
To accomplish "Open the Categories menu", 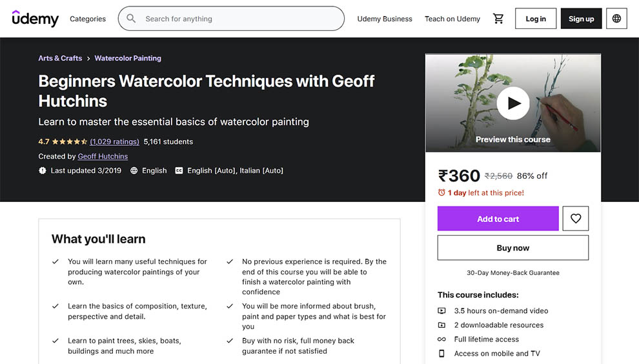I will pos(88,19).
